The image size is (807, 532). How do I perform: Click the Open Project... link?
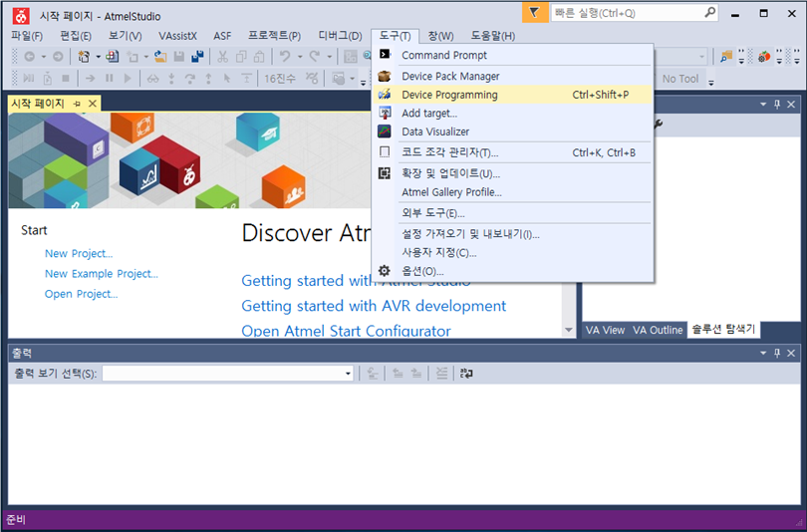point(82,294)
